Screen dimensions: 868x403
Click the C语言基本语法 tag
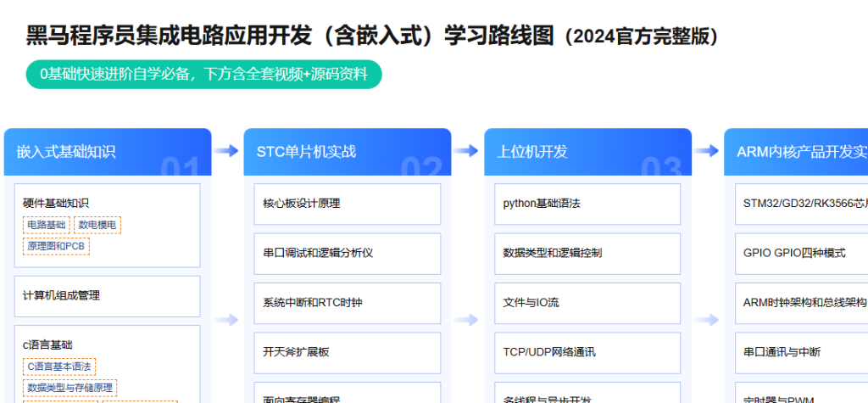[59, 367]
